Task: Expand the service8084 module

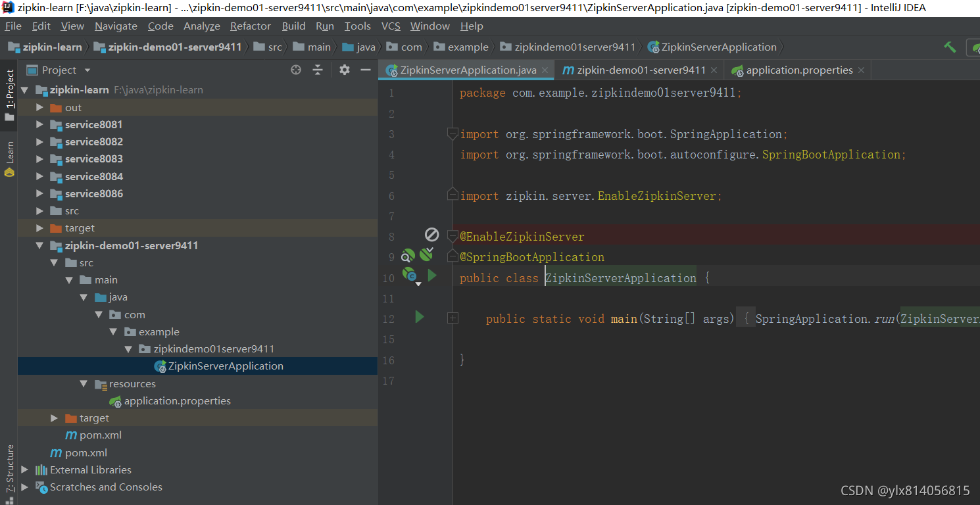Action: (x=39, y=176)
